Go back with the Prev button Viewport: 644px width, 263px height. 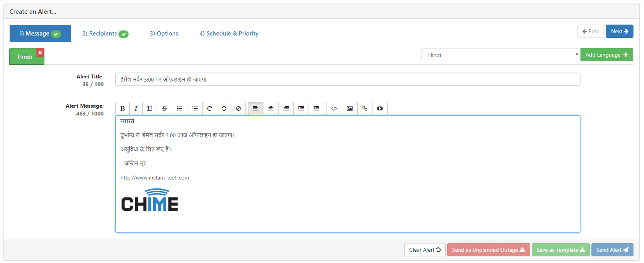point(591,31)
